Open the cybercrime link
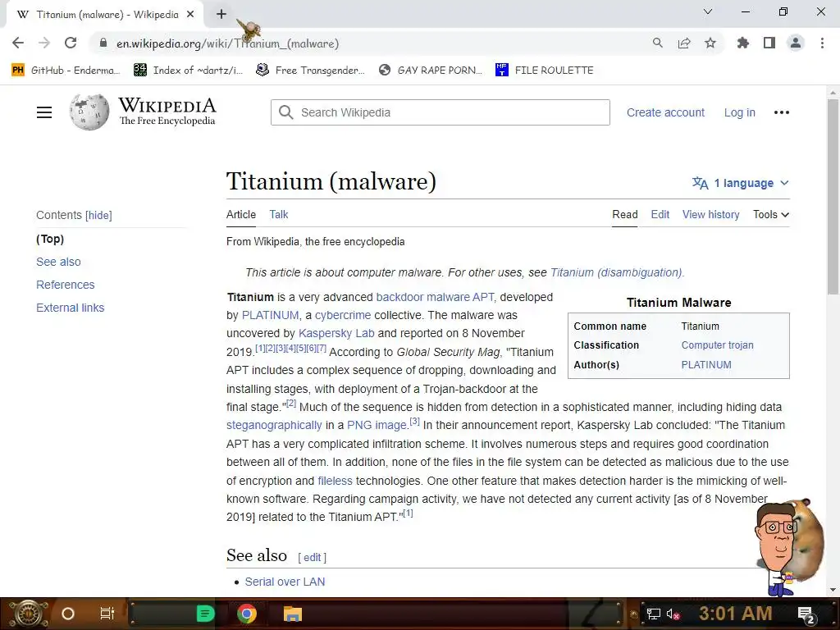 [343, 316]
